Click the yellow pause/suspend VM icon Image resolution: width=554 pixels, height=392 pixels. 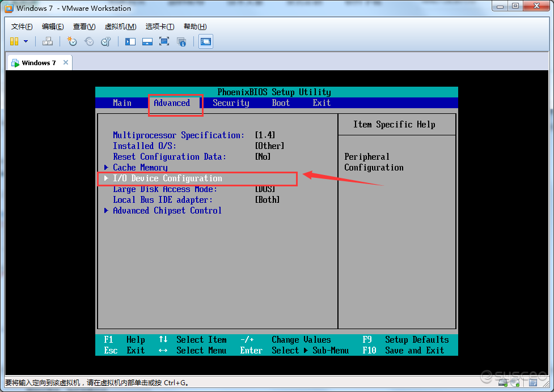click(x=14, y=41)
